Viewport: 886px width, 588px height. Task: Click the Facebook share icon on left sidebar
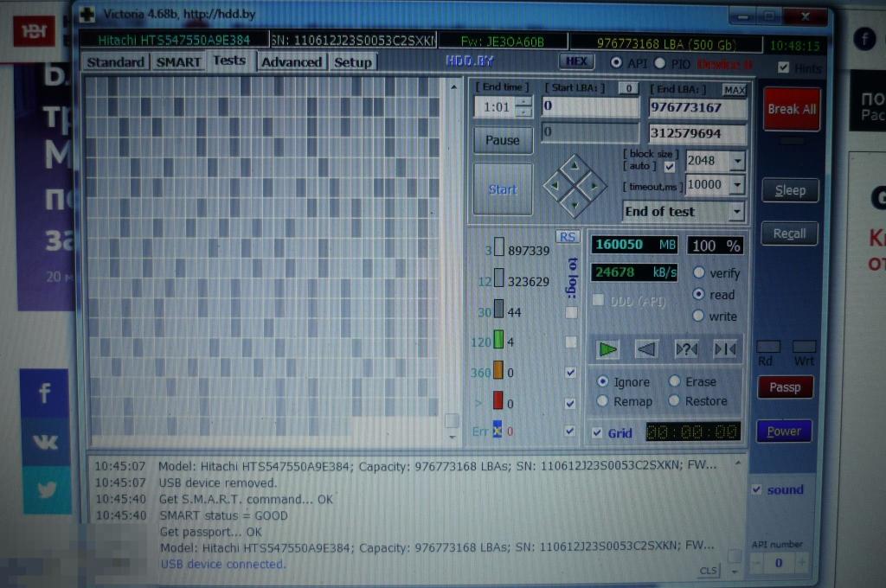point(46,394)
